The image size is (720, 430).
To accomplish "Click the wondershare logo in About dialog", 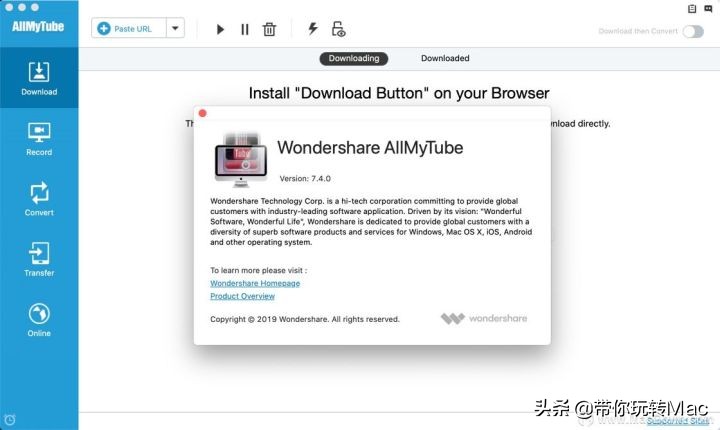I will tap(484, 318).
